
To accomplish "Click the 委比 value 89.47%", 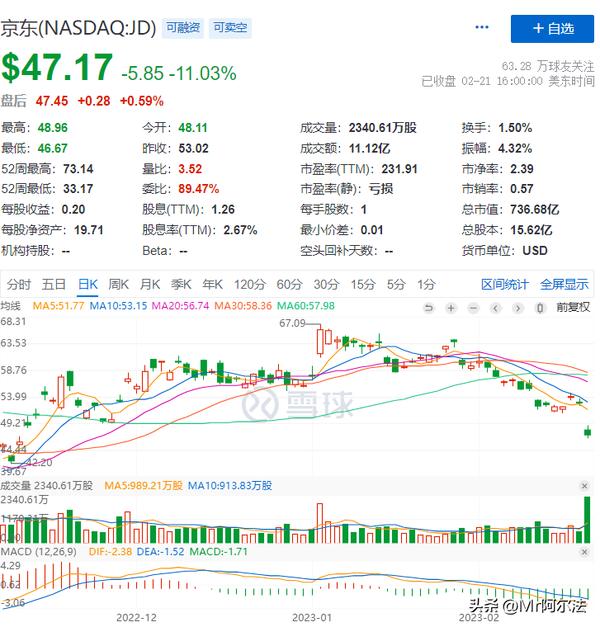I will coord(198,188).
